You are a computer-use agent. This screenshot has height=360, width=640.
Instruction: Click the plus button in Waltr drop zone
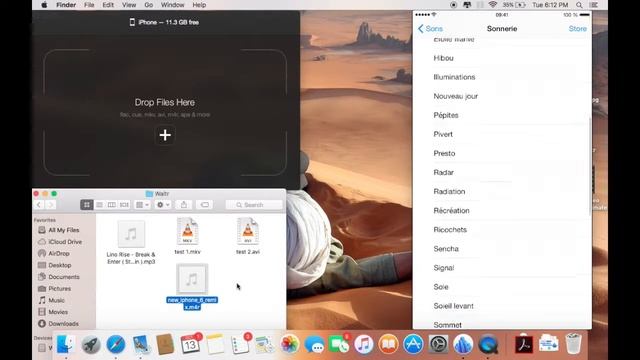click(165, 135)
